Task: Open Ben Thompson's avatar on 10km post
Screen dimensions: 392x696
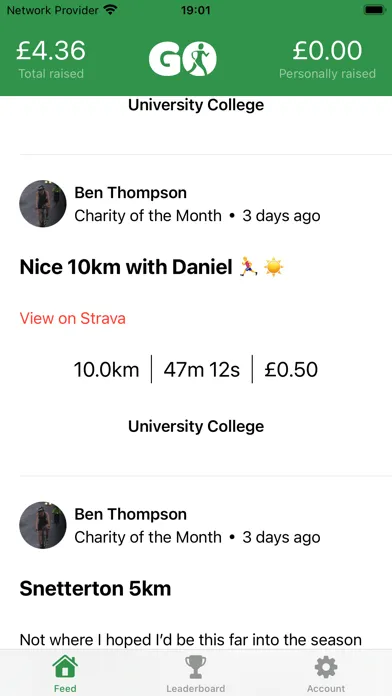Action: point(43,204)
